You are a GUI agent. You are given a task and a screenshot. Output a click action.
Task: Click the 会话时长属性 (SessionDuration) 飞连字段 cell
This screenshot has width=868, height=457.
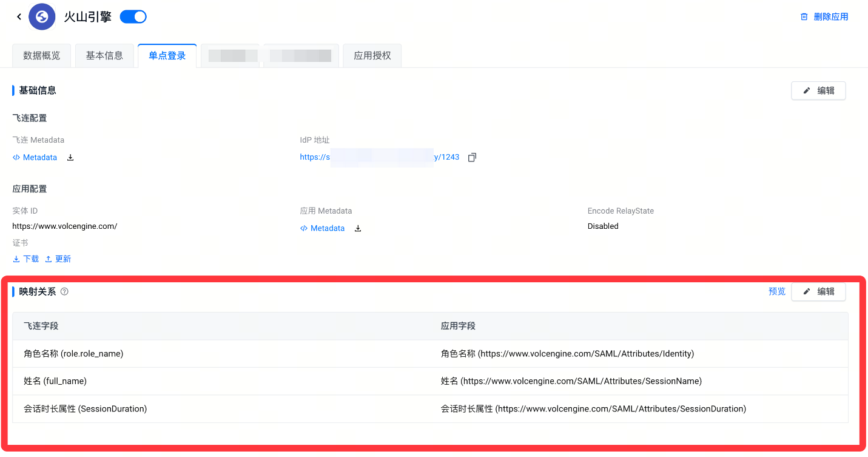click(x=221, y=409)
